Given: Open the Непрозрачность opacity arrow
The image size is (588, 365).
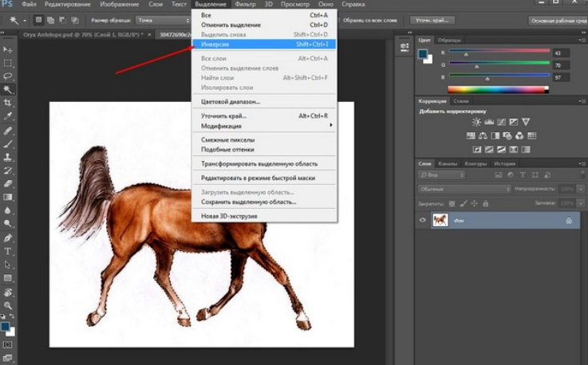Looking at the screenshot, I should coord(582,189).
